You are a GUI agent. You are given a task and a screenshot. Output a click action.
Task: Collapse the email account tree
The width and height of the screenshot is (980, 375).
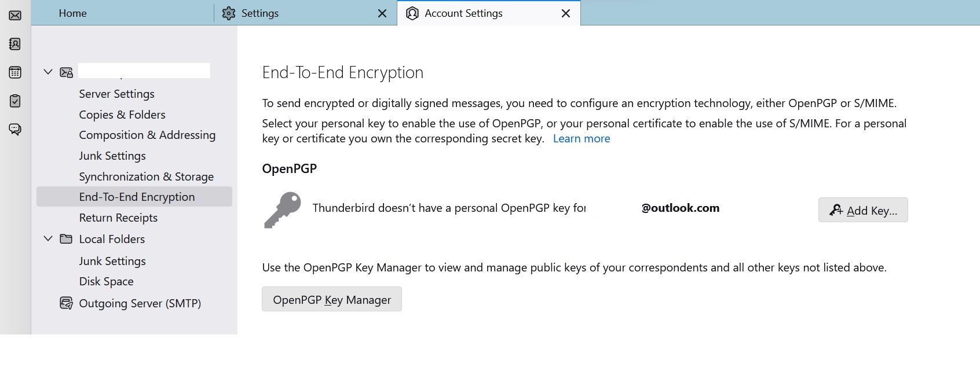tap(48, 72)
